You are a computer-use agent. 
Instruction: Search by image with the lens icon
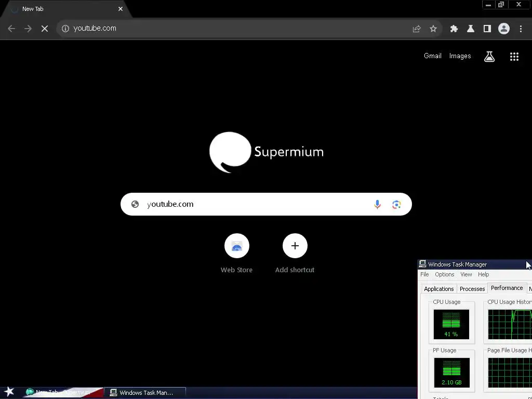click(x=396, y=204)
